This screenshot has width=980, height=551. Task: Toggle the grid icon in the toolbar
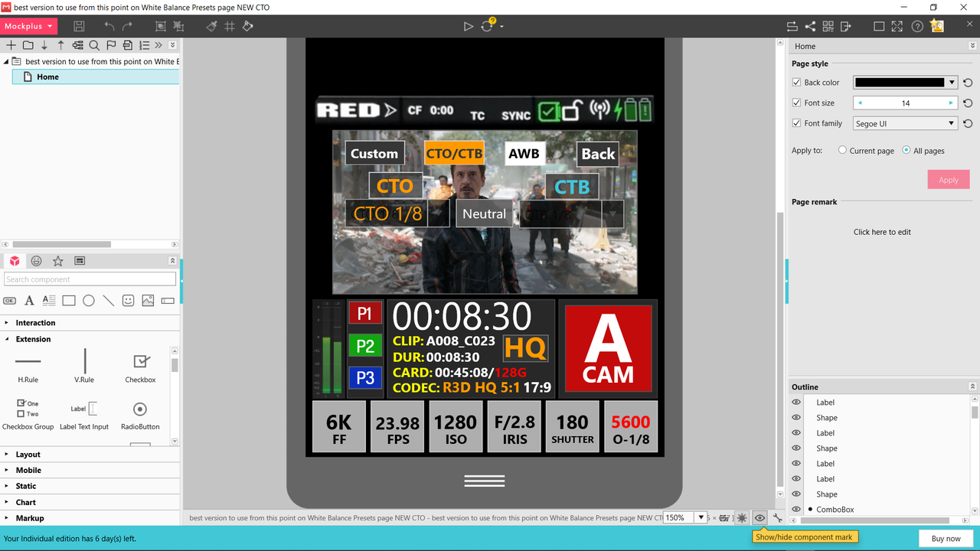[x=230, y=26]
